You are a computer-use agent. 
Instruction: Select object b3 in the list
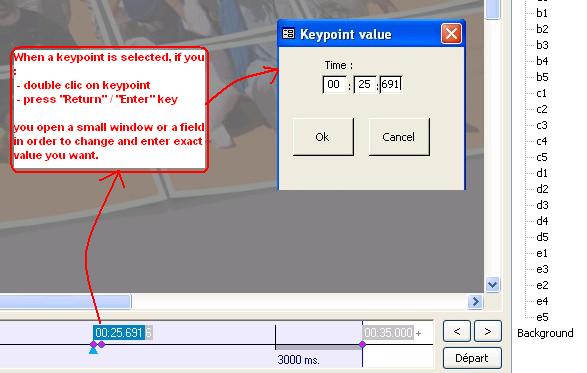542,45
